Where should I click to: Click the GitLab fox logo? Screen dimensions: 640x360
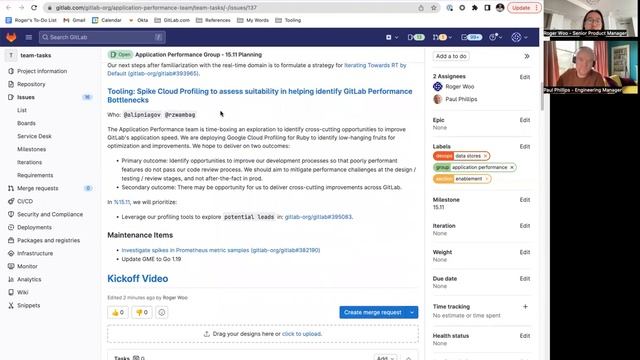tap(11, 37)
